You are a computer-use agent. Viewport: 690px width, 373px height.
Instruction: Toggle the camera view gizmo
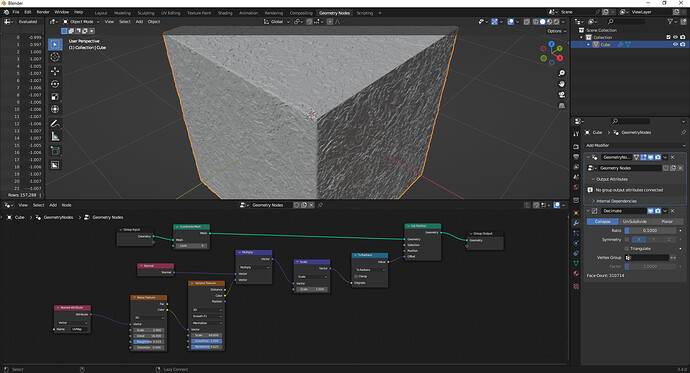pos(562,95)
